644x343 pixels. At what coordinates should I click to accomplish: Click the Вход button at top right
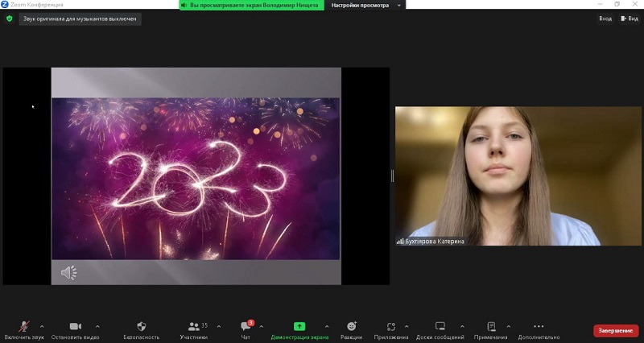pyautogui.click(x=605, y=19)
